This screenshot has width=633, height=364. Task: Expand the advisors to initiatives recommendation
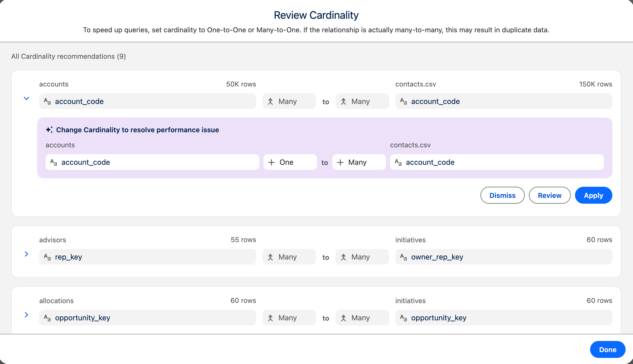click(26, 254)
